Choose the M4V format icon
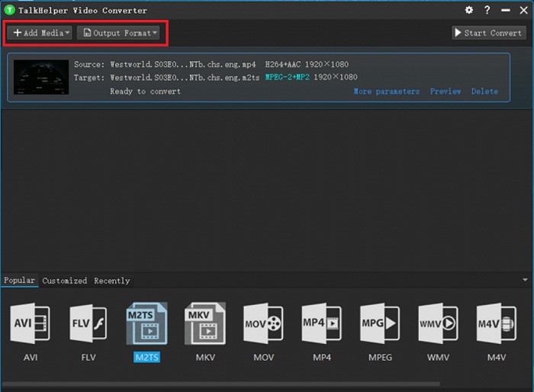 (497, 323)
